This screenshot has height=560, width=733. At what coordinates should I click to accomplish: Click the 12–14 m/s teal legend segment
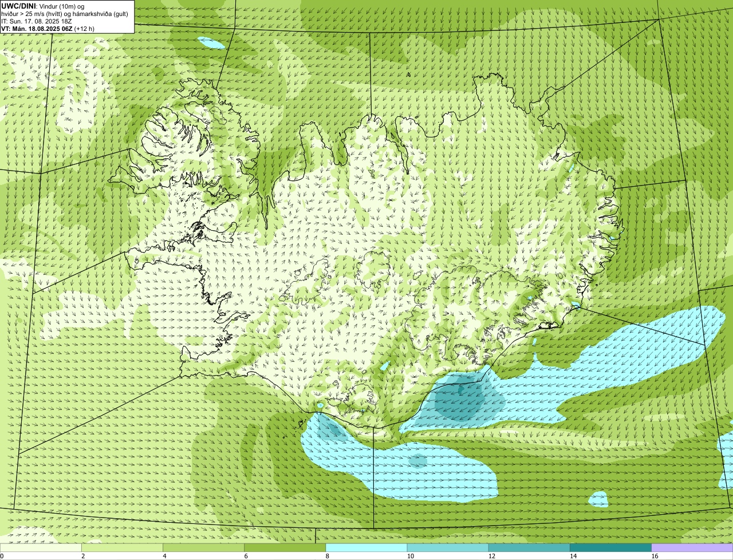pos(529,547)
